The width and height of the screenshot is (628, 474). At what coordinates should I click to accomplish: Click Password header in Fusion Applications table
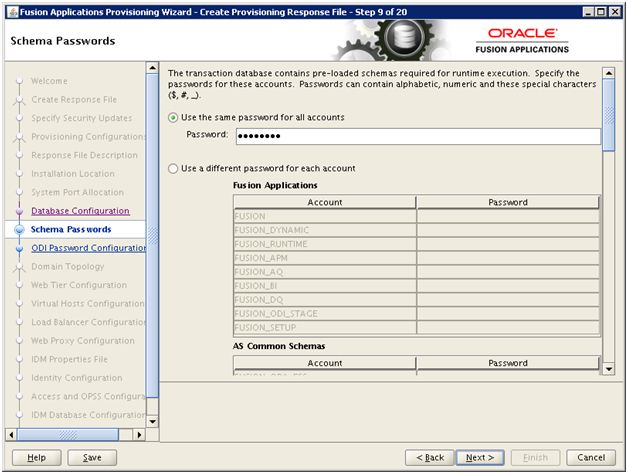(508, 202)
